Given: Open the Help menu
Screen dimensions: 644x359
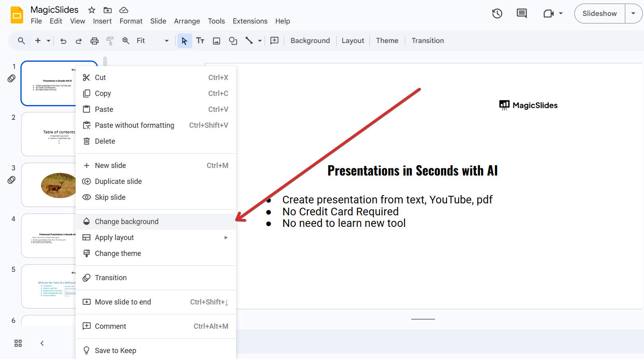Looking at the screenshot, I should (x=283, y=21).
